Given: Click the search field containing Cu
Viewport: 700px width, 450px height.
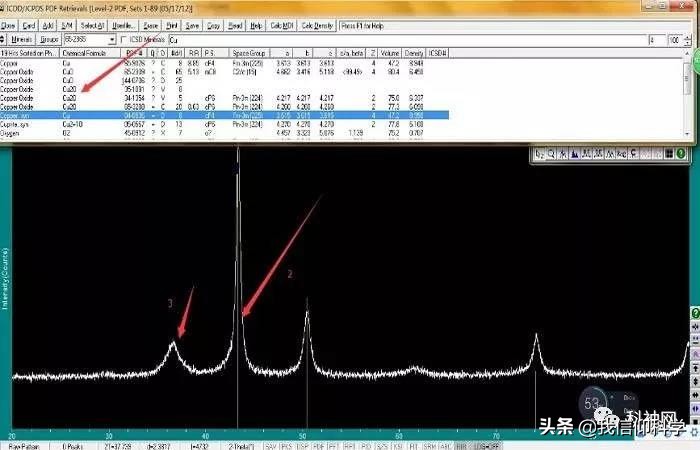Looking at the screenshot, I should (x=408, y=40).
